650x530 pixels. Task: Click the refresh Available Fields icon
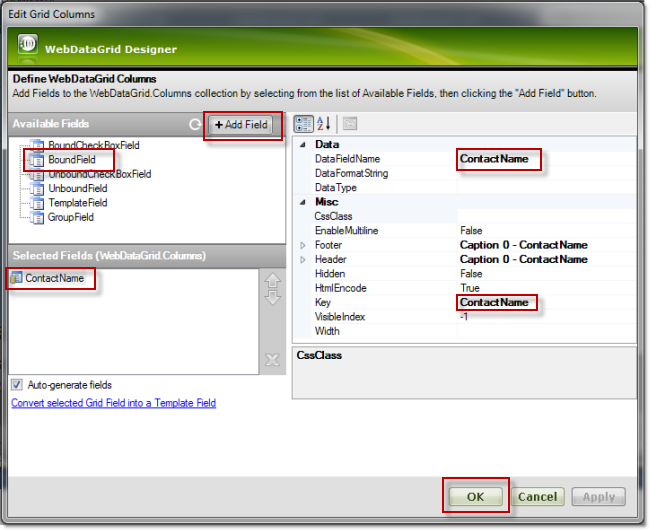(195, 125)
